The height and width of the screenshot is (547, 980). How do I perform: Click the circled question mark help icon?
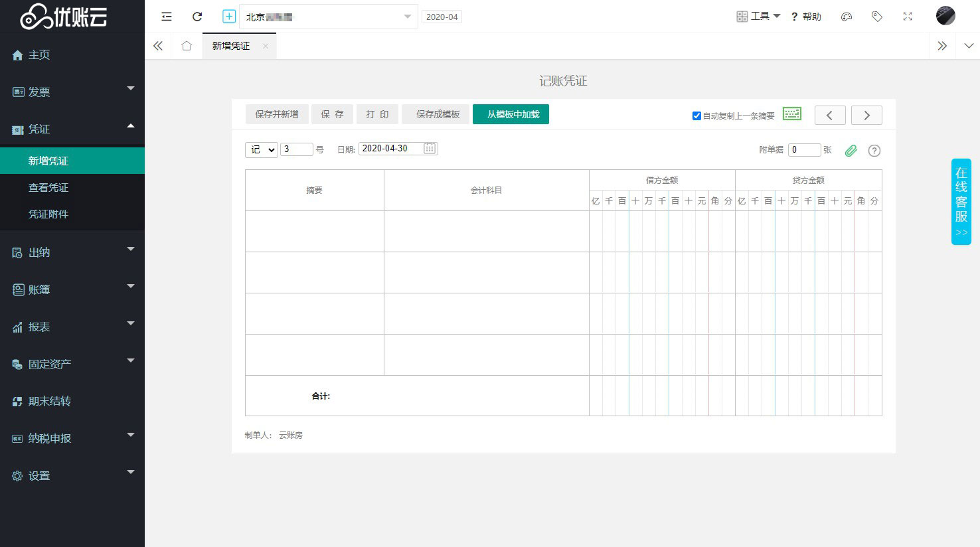point(874,151)
